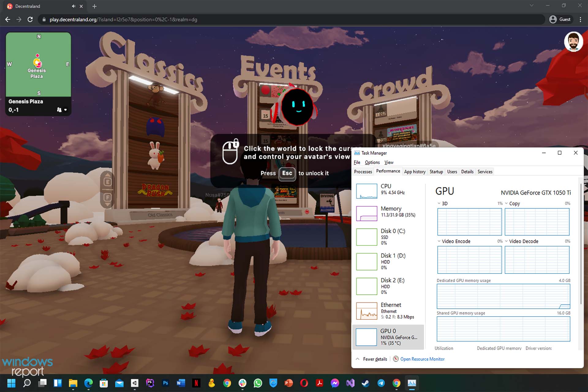Reload the Decentraland page
This screenshot has height=392, width=588.
tap(30, 19)
